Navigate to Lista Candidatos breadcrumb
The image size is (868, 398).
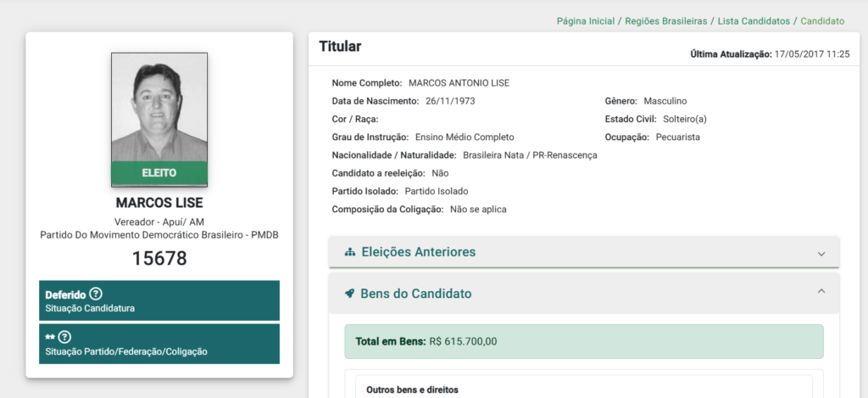754,21
